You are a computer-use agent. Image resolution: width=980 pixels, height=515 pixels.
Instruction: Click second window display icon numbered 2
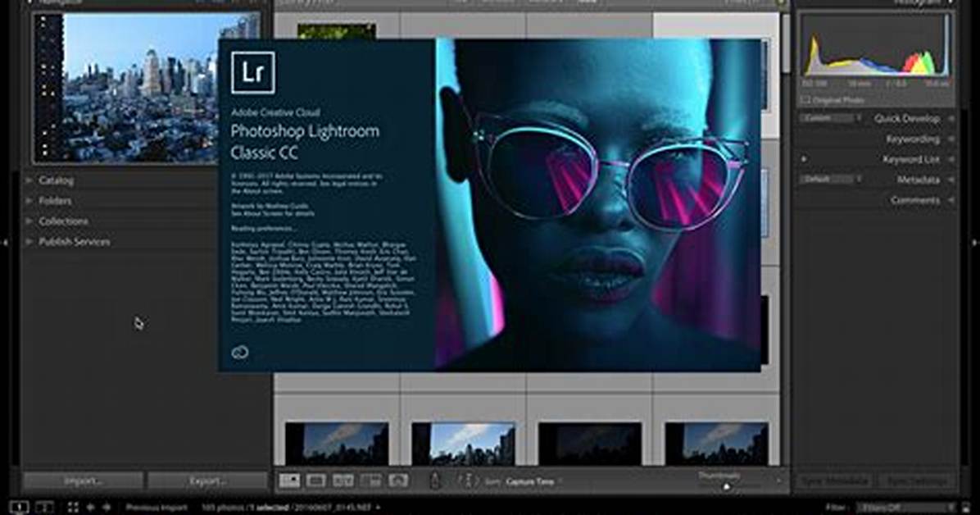(45, 507)
